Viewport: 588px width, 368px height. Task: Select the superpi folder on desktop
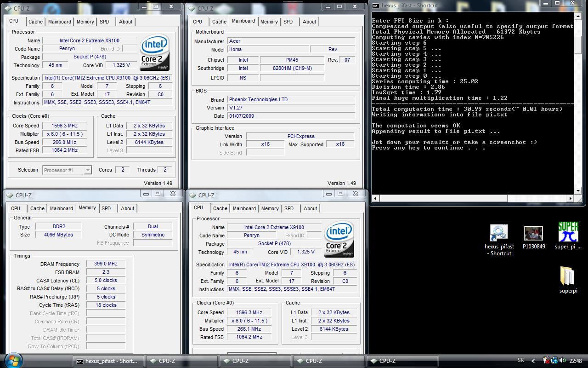568,279
